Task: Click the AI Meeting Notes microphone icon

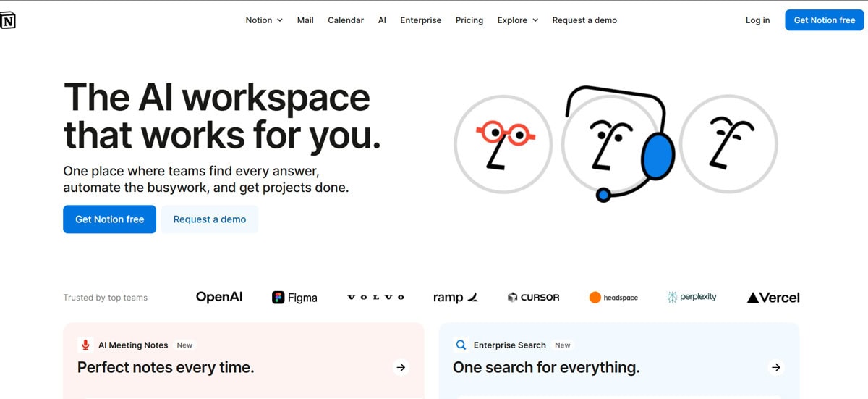Action: tap(85, 345)
